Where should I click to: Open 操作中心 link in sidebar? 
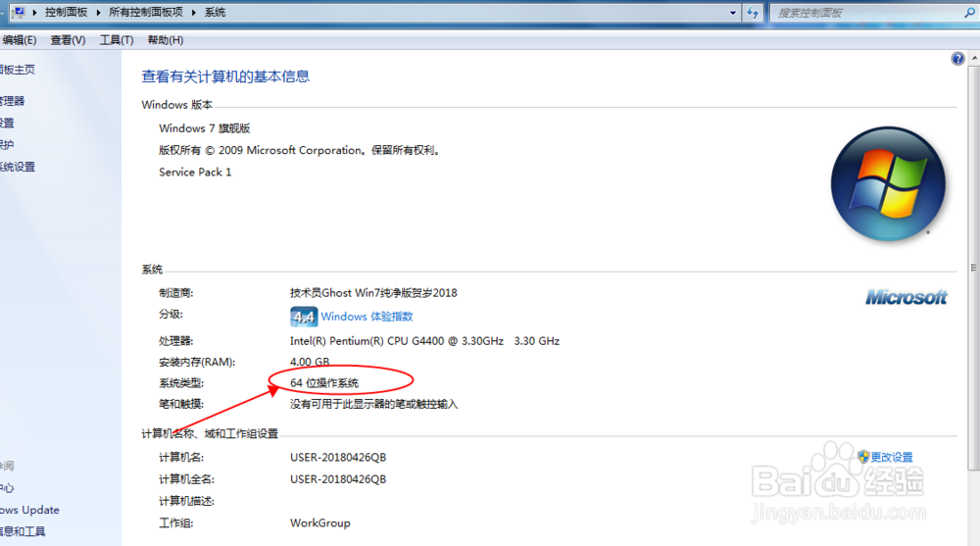click(x=7, y=488)
